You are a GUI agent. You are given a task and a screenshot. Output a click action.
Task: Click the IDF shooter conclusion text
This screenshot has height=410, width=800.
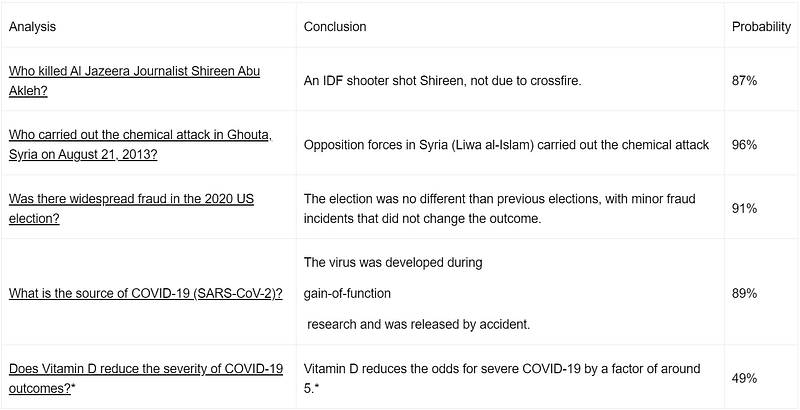pyautogui.click(x=442, y=81)
